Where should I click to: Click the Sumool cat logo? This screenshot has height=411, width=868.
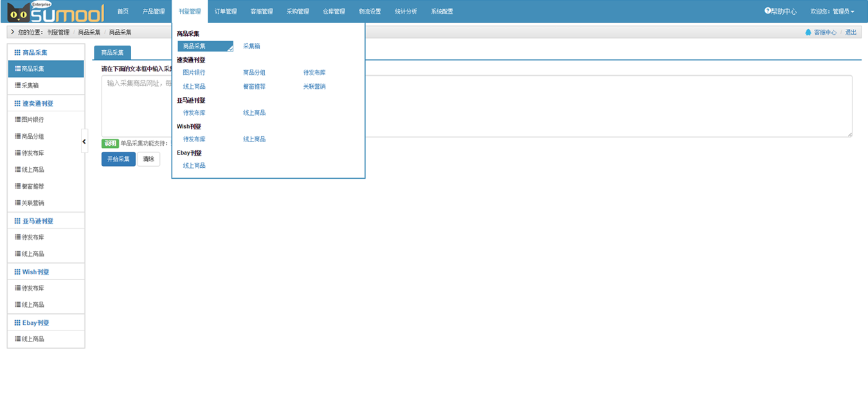[19, 12]
